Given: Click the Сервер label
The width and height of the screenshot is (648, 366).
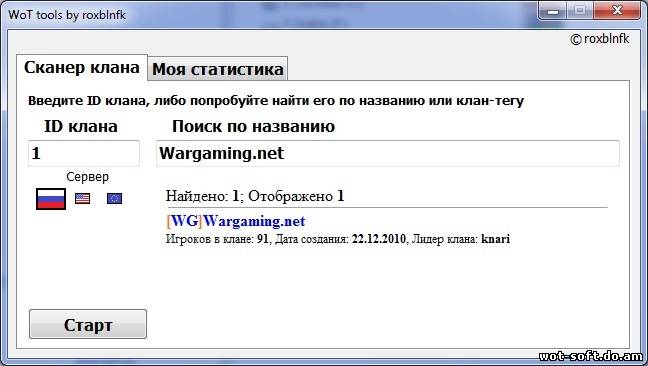Looking at the screenshot, I should pos(88,177).
